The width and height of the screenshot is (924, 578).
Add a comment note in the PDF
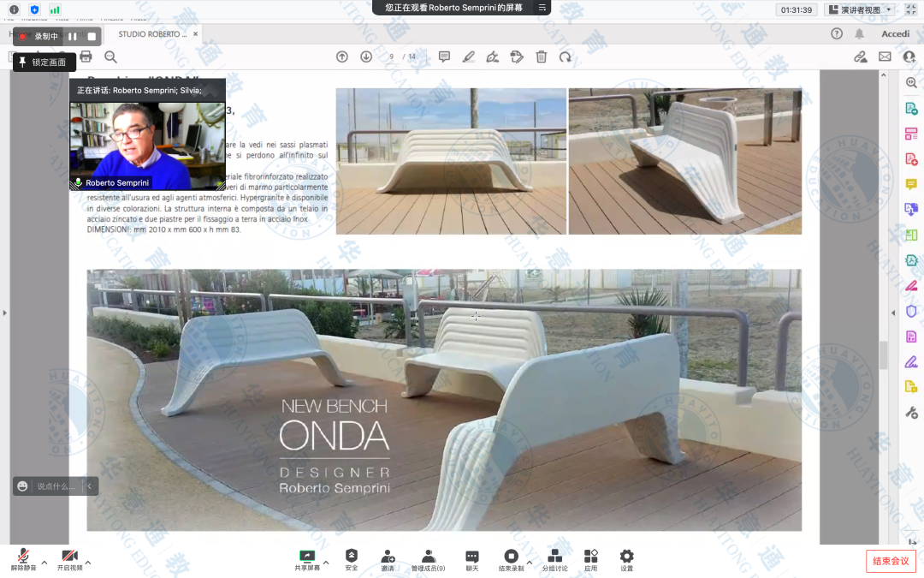coord(444,57)
